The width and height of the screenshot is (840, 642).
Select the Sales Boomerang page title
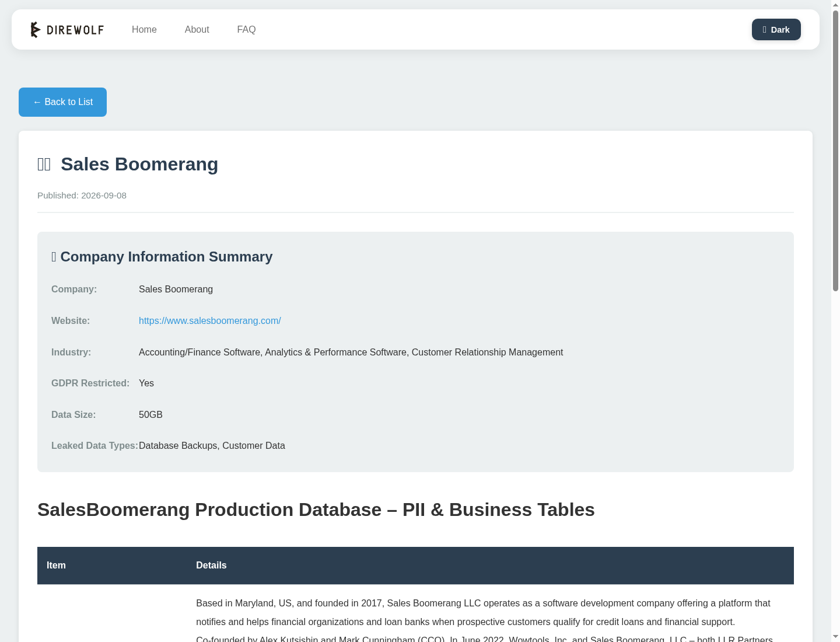[139, 165]
